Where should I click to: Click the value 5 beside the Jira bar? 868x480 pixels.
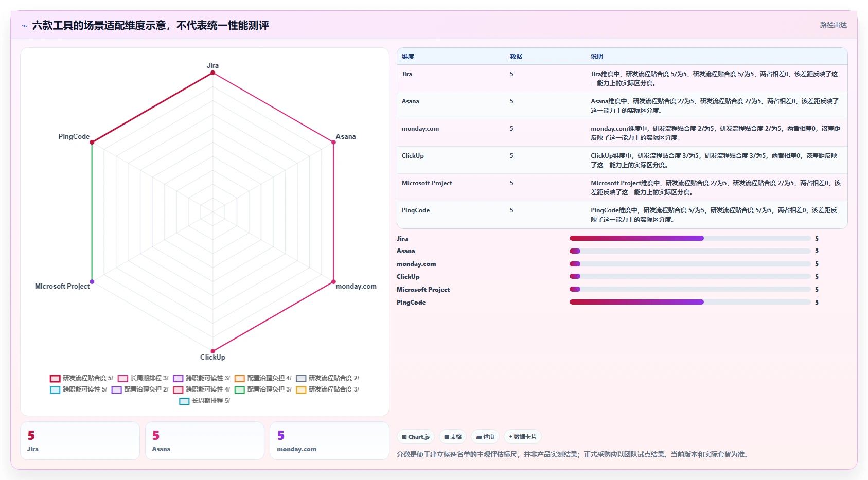(x=817, y=239)
